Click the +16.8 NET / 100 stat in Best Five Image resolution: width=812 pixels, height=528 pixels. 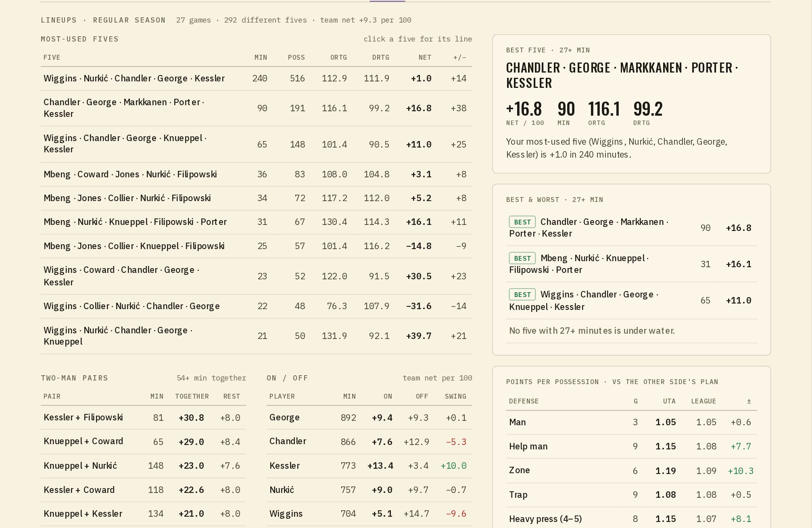tap(525, 113)
